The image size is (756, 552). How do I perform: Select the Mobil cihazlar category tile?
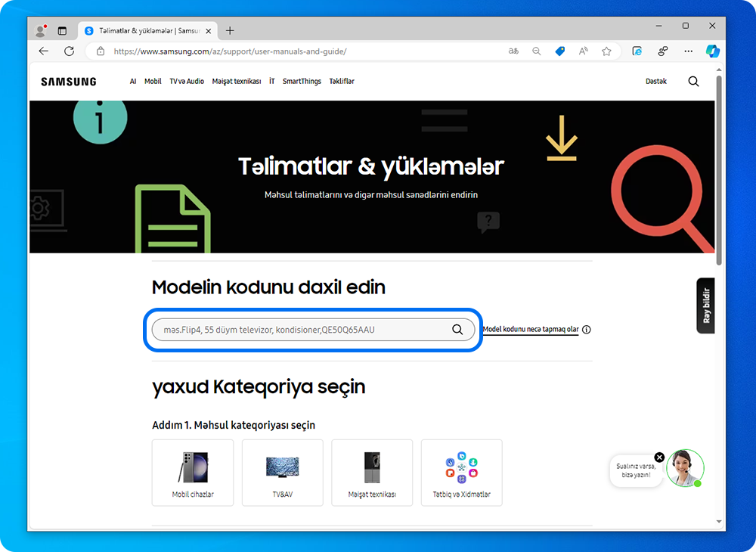tap(193, 473)
